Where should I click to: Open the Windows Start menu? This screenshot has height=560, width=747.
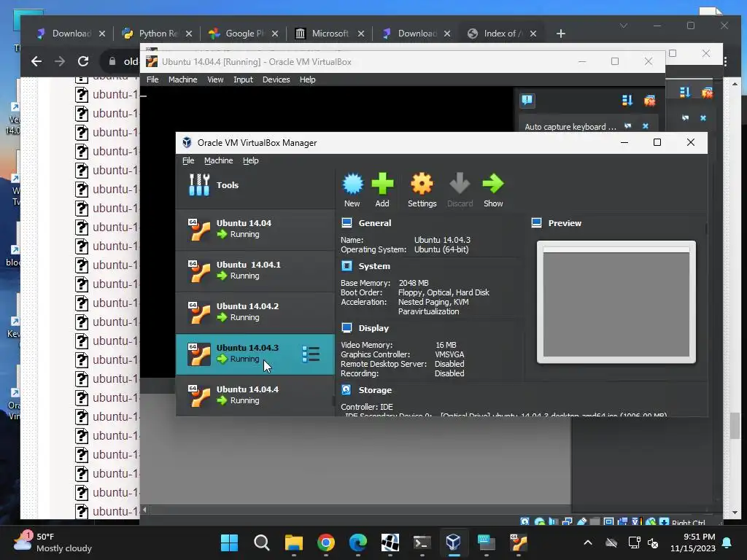point(229,542)
